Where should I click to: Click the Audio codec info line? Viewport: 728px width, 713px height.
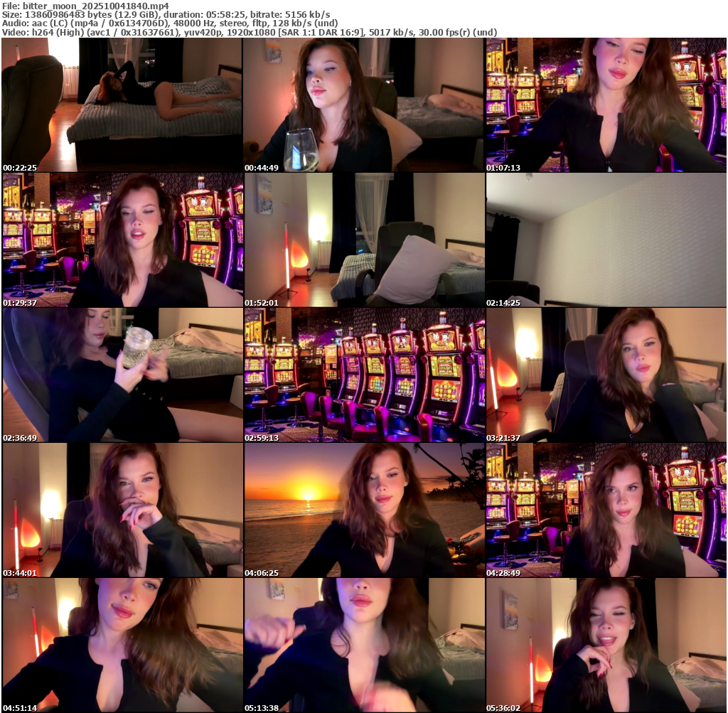[170, 23]
